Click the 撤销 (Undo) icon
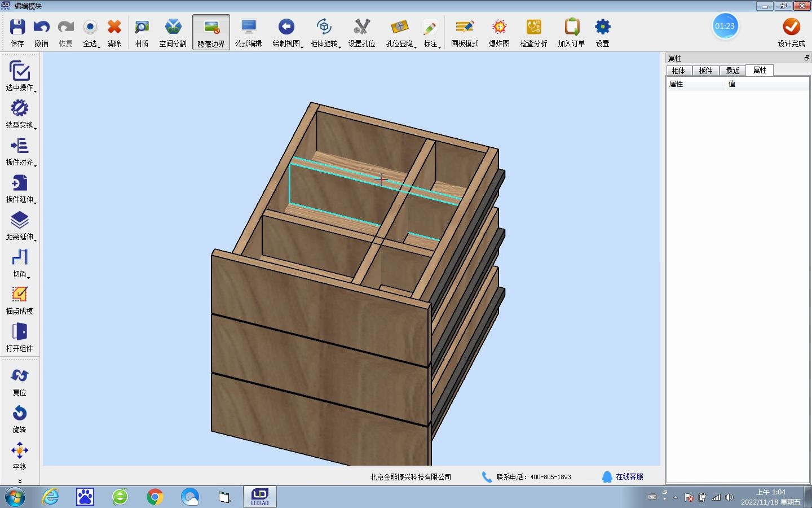Screen dimensions: 812x508 click(x=41, y=27)
